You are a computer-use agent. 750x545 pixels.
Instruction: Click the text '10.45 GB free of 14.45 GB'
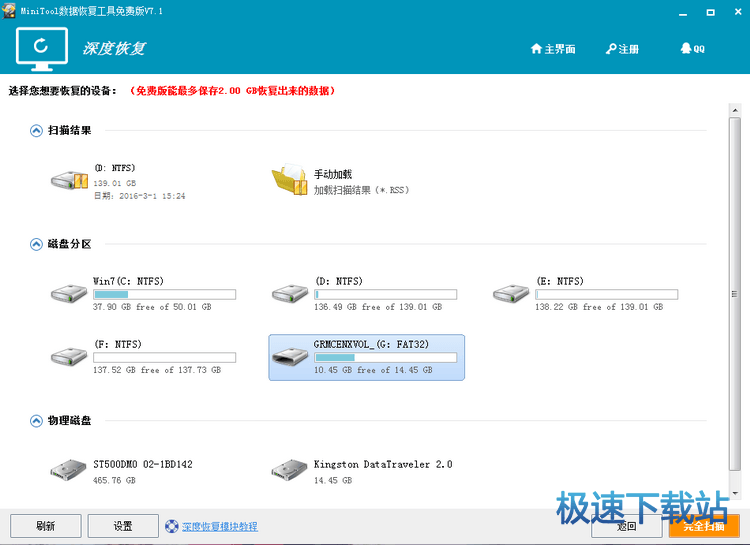[373, 370]
